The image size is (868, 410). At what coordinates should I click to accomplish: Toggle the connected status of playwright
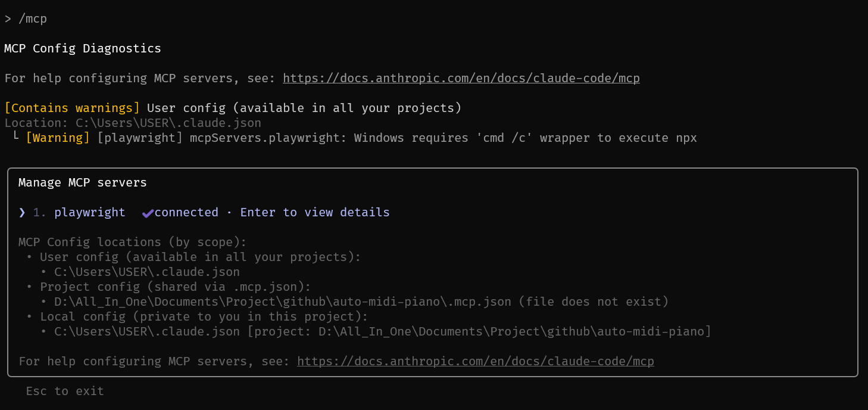click(x=180, y=212)
